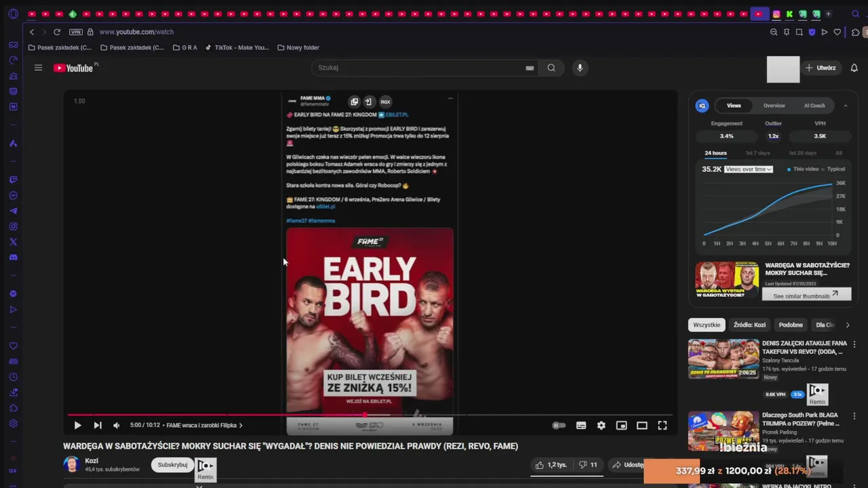Enter fullscreen mode
The image size is (868, 488).
[x=663, y=426]
